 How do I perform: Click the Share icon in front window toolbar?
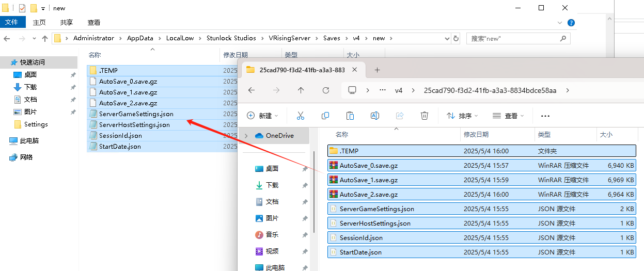[400, 116]
